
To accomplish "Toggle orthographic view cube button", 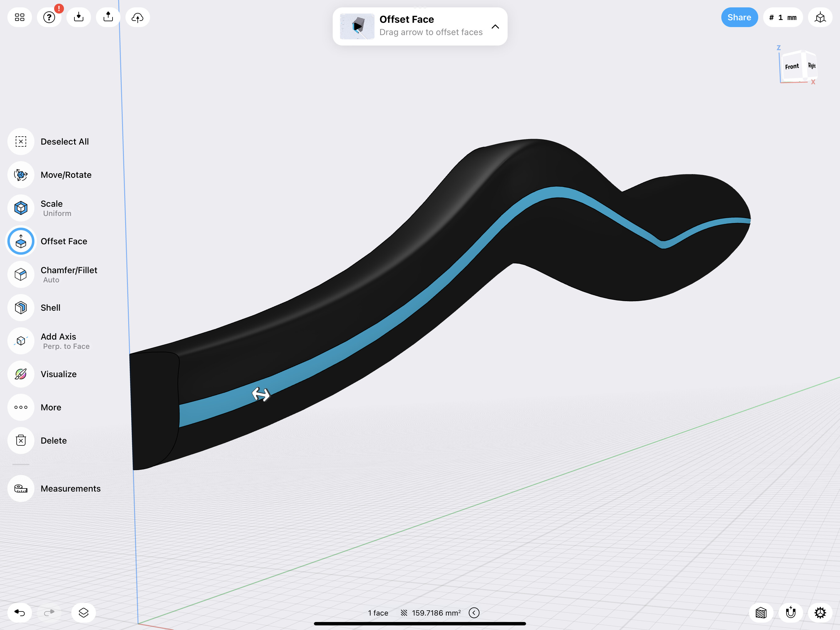I will tap(820, 18).
